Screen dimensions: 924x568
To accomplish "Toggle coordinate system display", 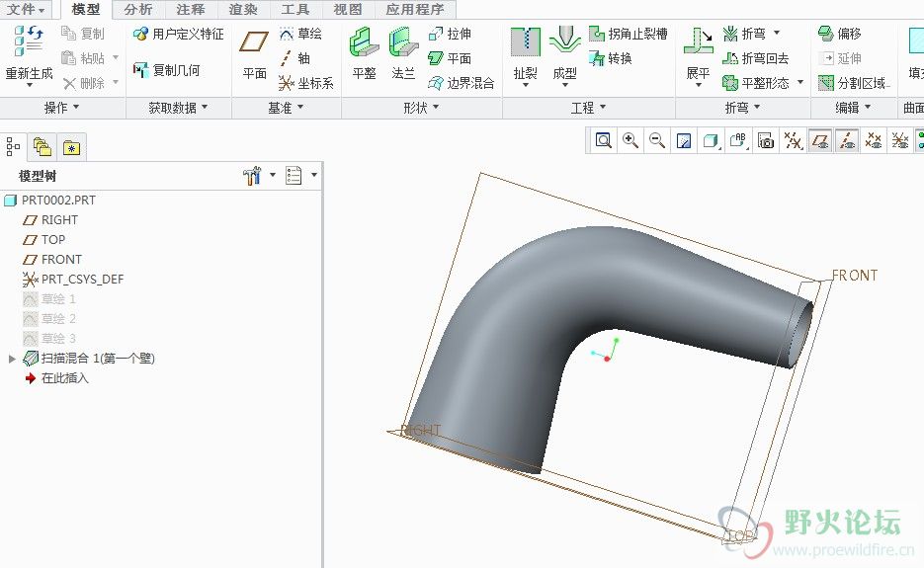I will click(x=900, y=140).
